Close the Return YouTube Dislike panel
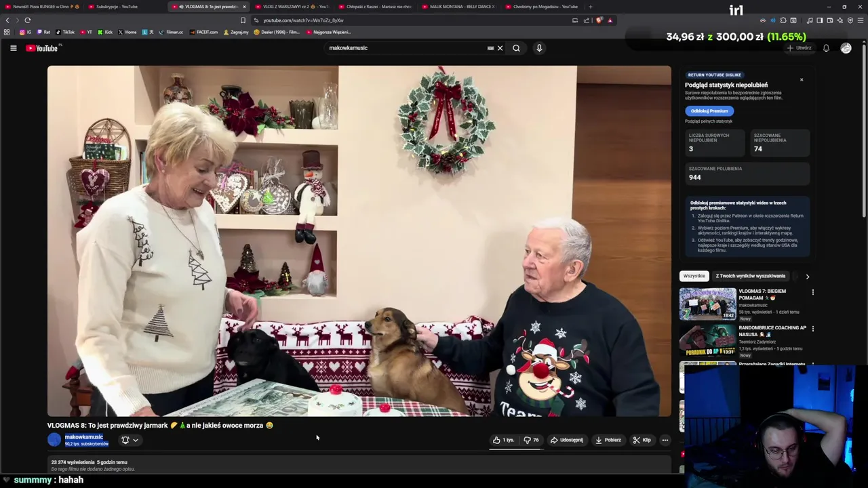The width and height of the screenshot is (868, 488). click(801, 80)
